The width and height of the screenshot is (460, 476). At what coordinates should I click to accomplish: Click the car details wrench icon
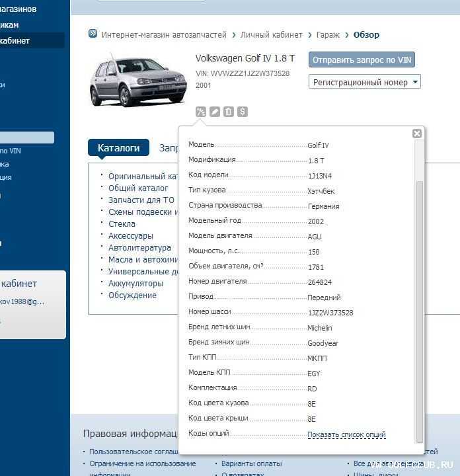pyautogui.click(x=200, y=112)
